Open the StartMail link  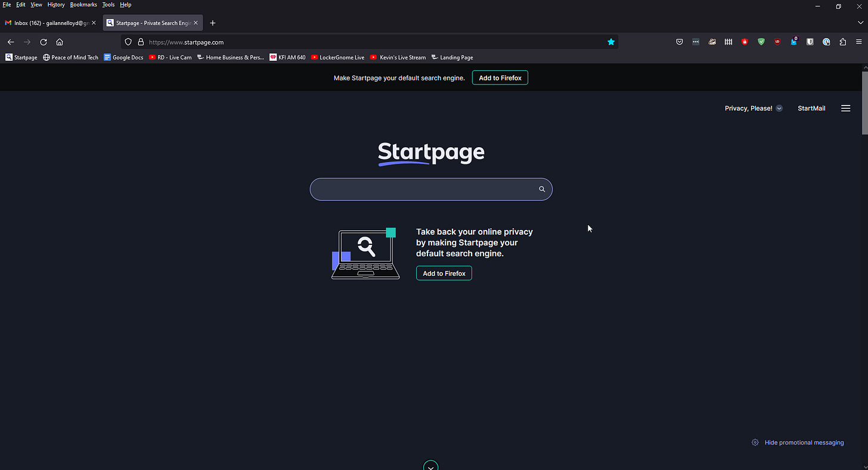811,108
